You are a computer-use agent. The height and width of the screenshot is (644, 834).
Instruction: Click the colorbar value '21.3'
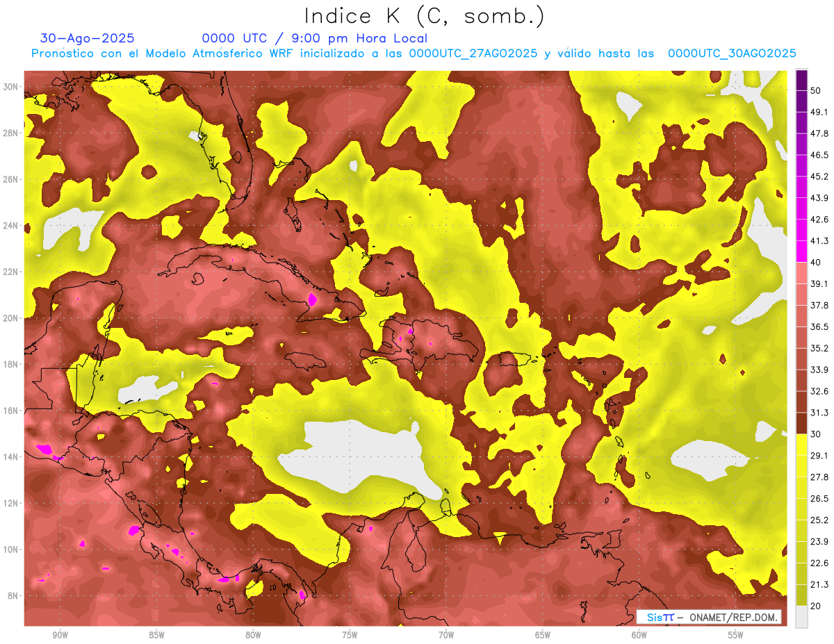coord(819,584)
